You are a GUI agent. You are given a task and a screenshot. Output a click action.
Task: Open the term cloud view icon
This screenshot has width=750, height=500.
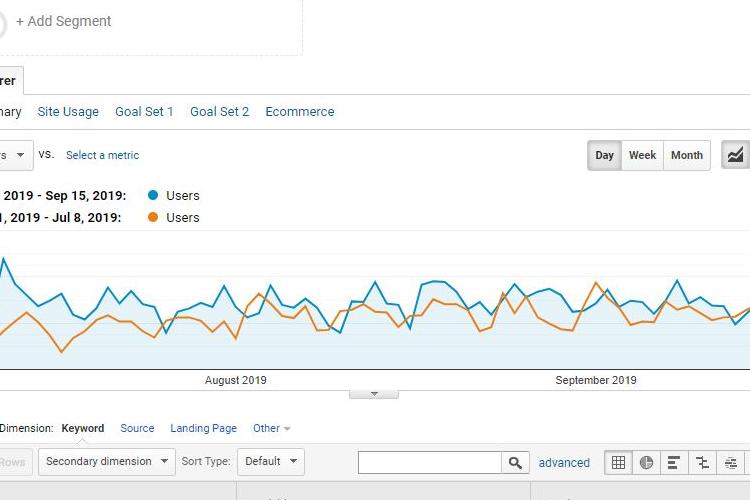731,462
